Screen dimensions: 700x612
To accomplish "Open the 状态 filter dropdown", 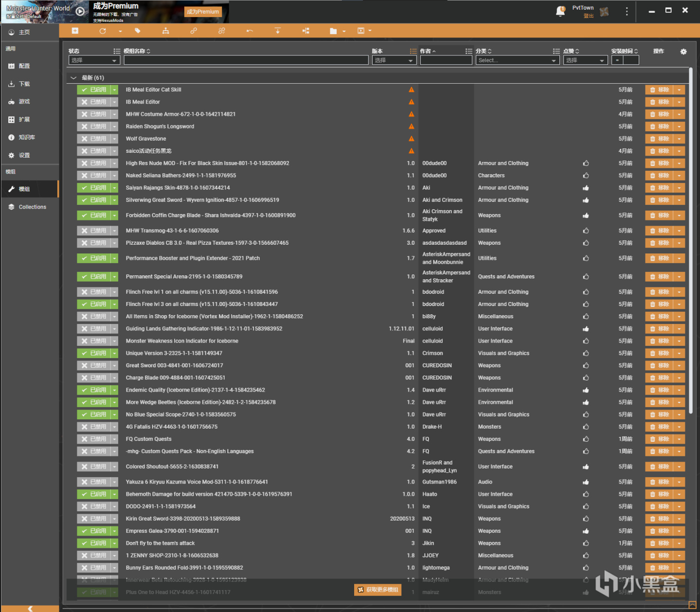I will click(94, 60).
